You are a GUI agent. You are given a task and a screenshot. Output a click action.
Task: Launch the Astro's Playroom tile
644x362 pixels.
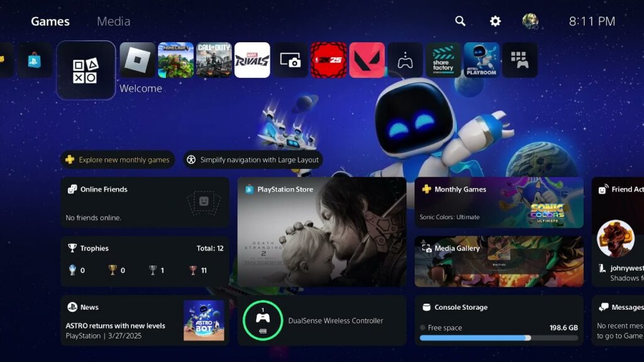481,60
